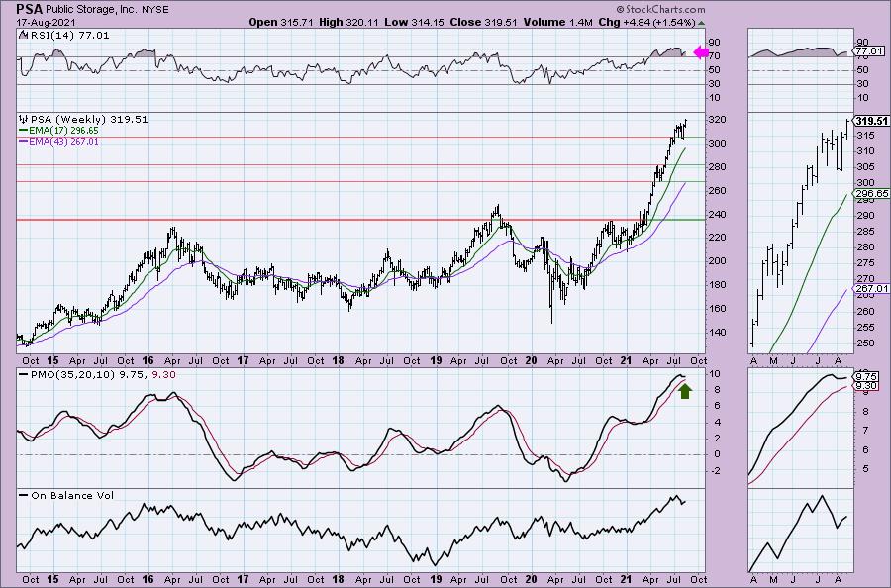Select the 17-Aug-2021 date label
This screenshot has width=891, height=588.
pyautogui.click(x=44, y=22)
